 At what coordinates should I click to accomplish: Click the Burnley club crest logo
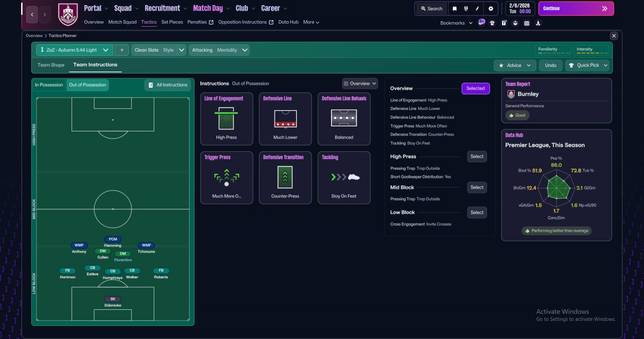click(x=68, y=14)
